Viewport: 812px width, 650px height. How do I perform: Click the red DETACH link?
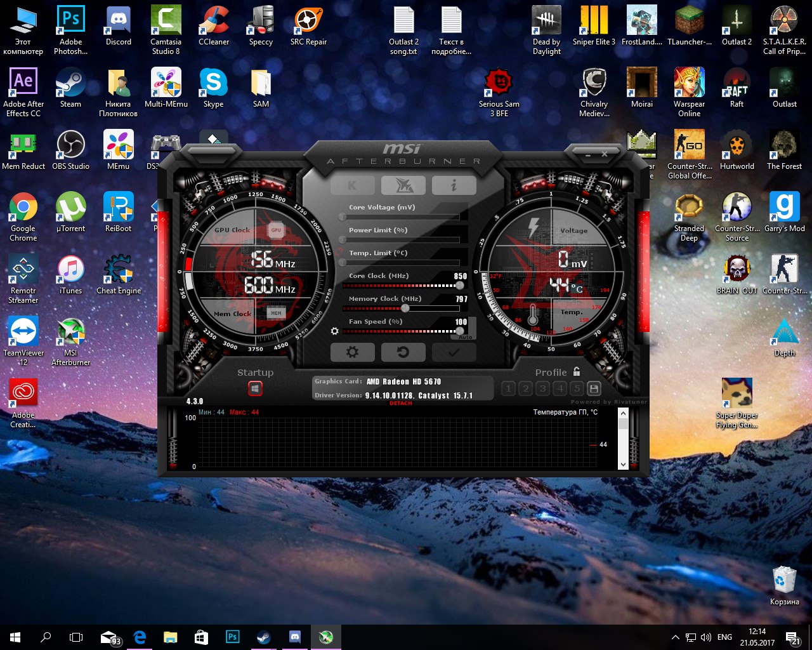click(x=401, y=404)
